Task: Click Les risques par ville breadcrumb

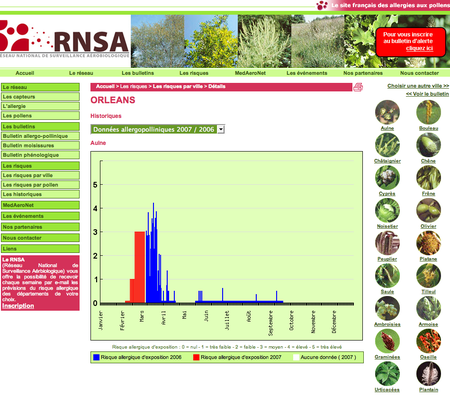Action: tap(177, 87)
